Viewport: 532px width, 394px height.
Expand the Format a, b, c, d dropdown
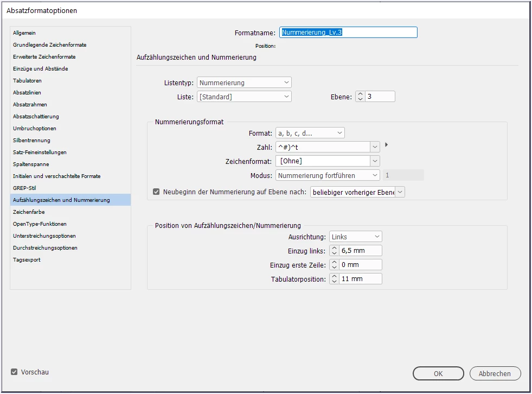(x=310, y=133)
